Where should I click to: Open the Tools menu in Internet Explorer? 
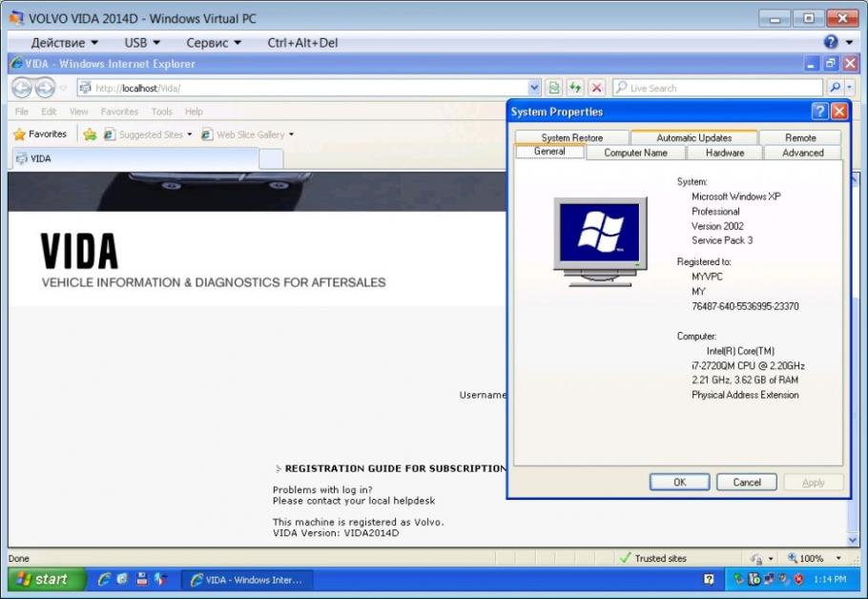click(x=161, y=112)
